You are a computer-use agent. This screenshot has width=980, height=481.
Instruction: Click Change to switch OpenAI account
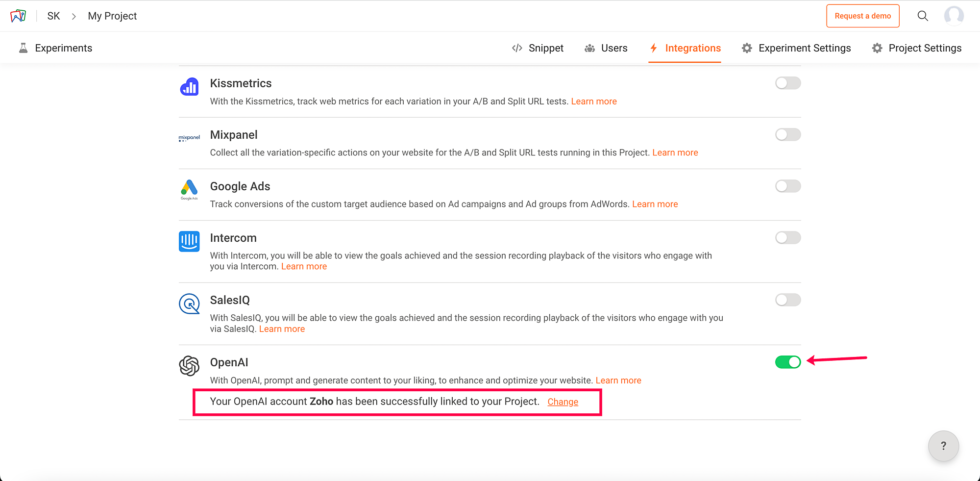click(x=563, y=402)
